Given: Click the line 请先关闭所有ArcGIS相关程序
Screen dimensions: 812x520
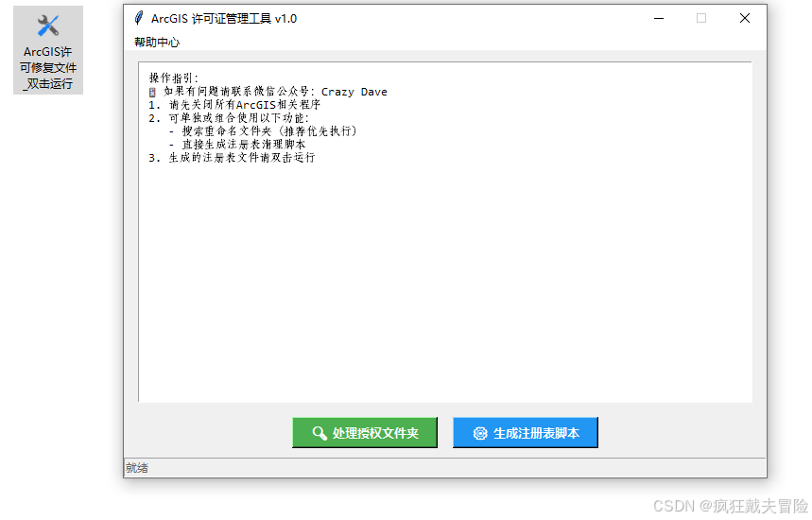Looking at the screenshot, I should tap(234, 105).
